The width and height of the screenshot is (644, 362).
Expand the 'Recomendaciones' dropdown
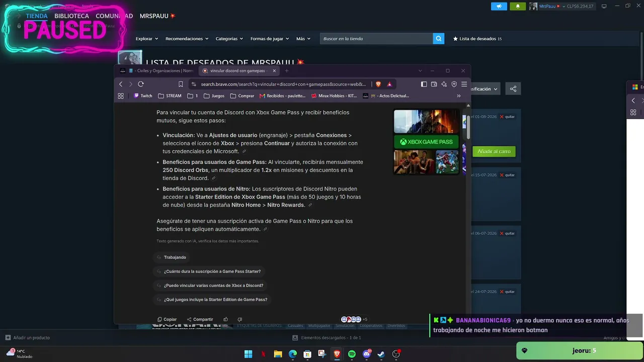[187, 39]
